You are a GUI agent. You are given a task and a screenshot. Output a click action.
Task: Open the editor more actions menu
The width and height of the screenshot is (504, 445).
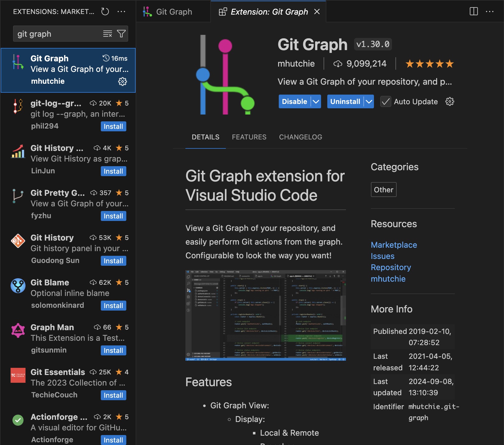pos(490,12)
